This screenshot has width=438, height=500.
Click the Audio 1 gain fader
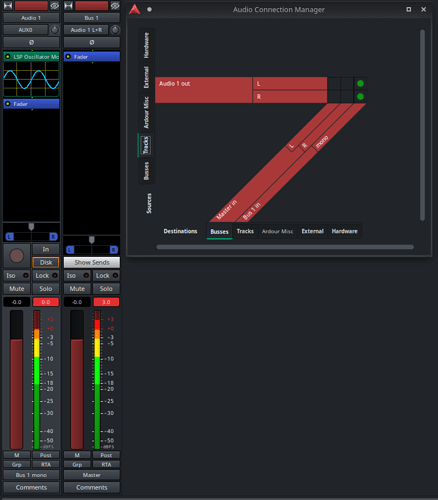pos(17,379)
